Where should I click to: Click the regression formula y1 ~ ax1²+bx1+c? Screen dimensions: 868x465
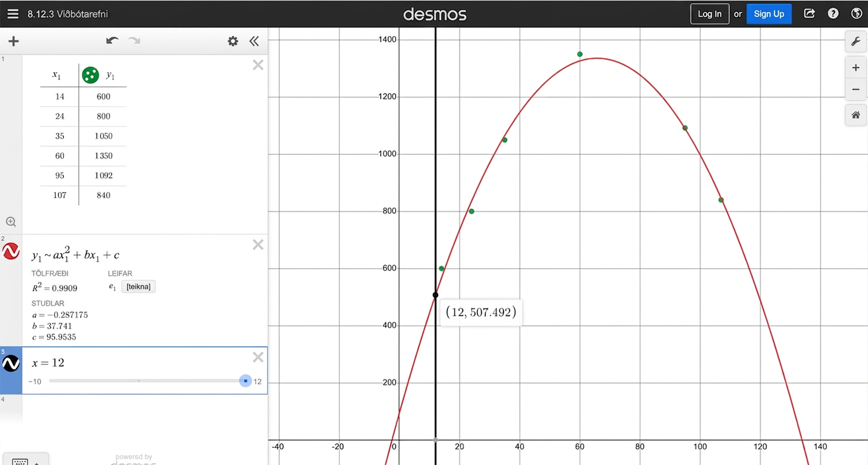[75, 255]
